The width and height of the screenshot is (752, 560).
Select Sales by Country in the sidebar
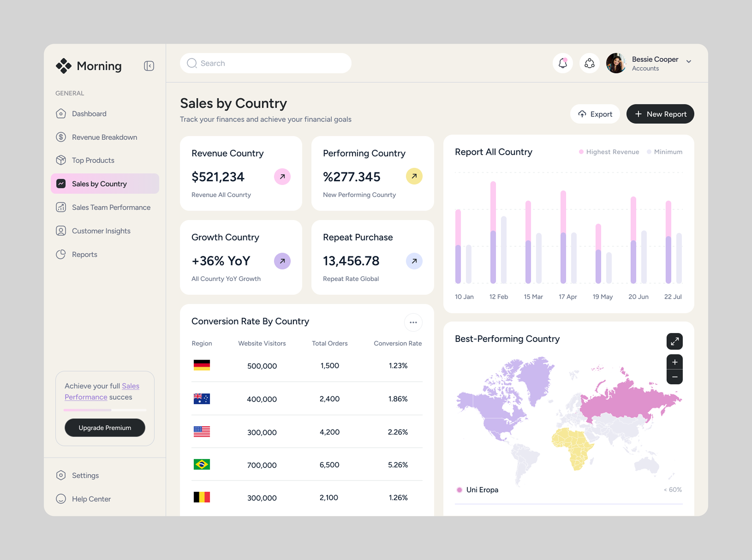tap(99, 183)
